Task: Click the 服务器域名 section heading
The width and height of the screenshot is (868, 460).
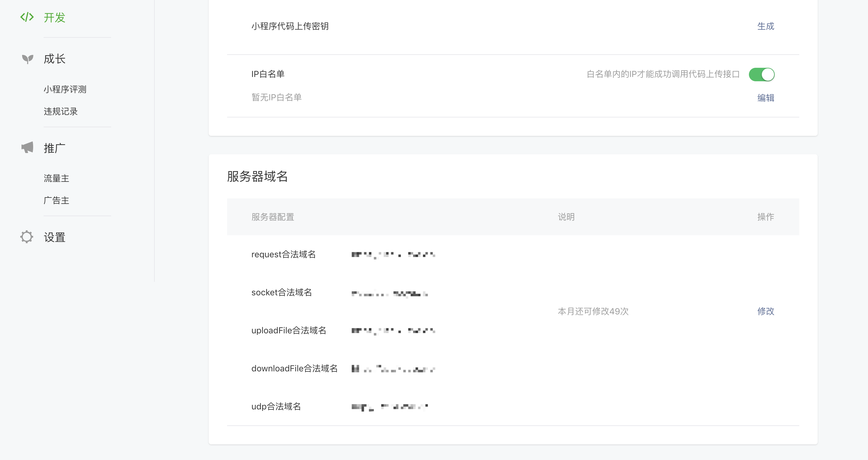Action: pyautogui.click(x=258, y=176)
